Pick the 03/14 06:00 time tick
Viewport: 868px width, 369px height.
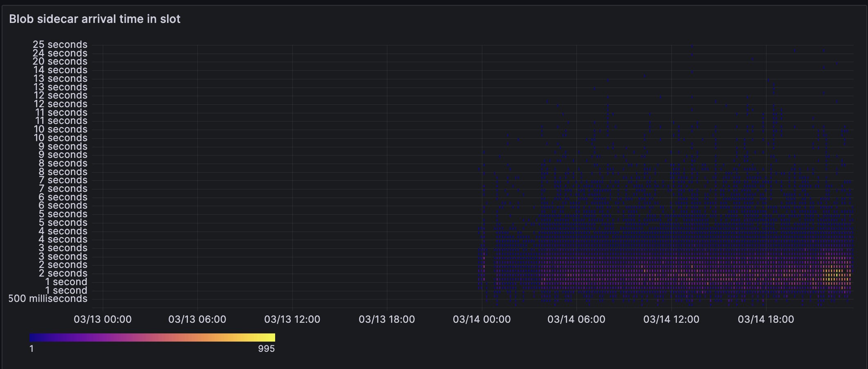click(576, 319)
